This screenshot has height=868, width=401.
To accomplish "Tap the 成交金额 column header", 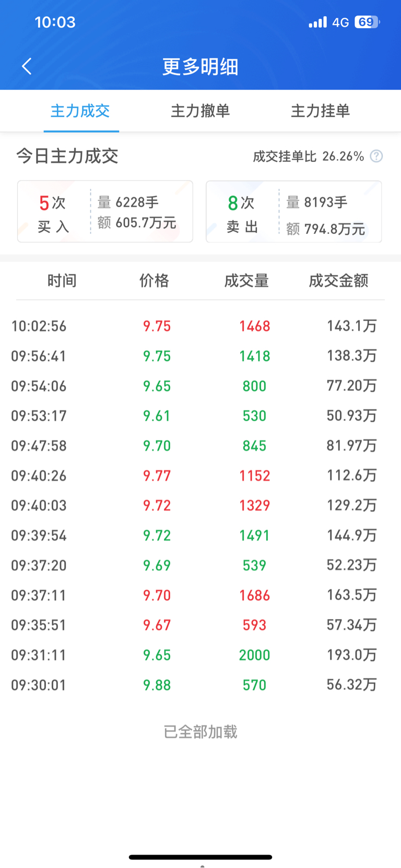I will click(338, 281).
